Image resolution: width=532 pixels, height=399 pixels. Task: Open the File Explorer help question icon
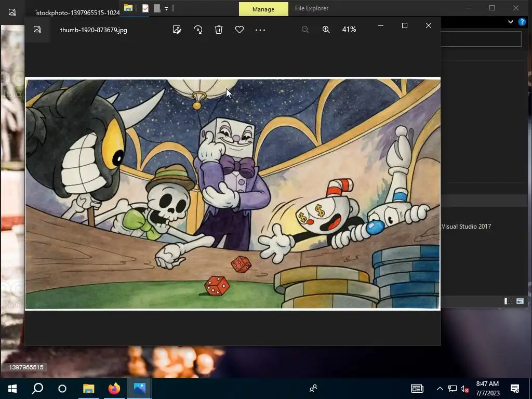click(522, 22)
